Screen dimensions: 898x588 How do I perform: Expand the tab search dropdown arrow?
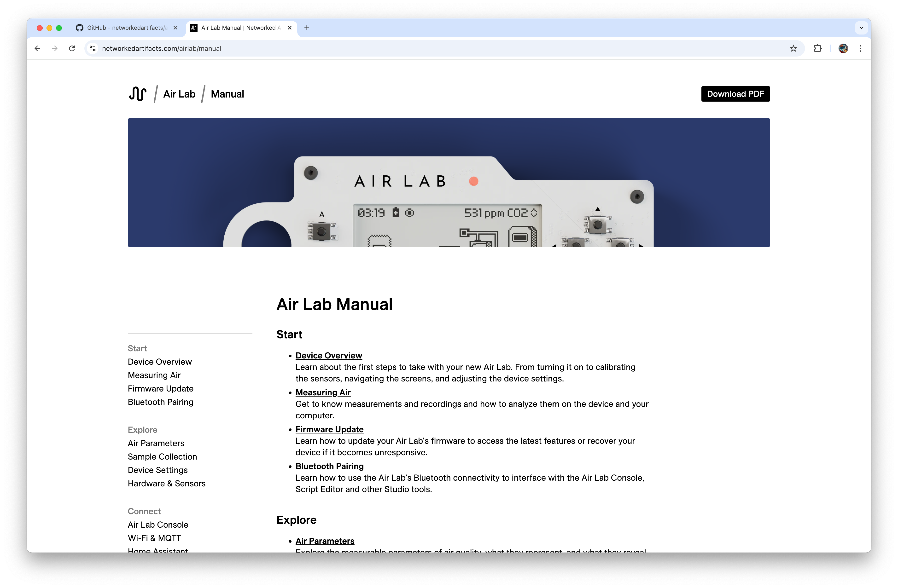tap(861, 28)
